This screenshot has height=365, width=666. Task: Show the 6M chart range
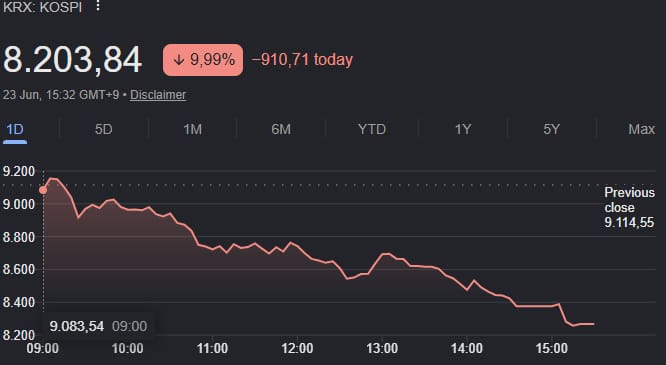pyautogui.click(x=281, y=129)
